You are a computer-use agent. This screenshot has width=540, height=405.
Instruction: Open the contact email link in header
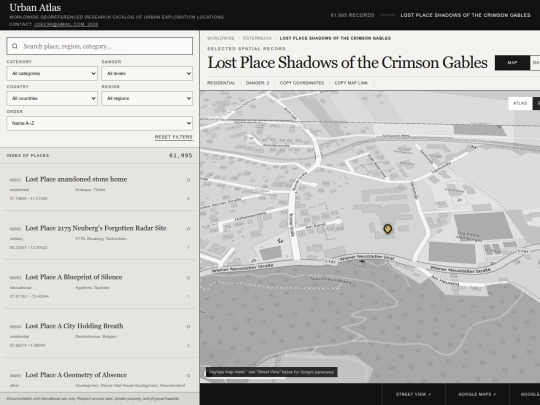click(66, 24)
